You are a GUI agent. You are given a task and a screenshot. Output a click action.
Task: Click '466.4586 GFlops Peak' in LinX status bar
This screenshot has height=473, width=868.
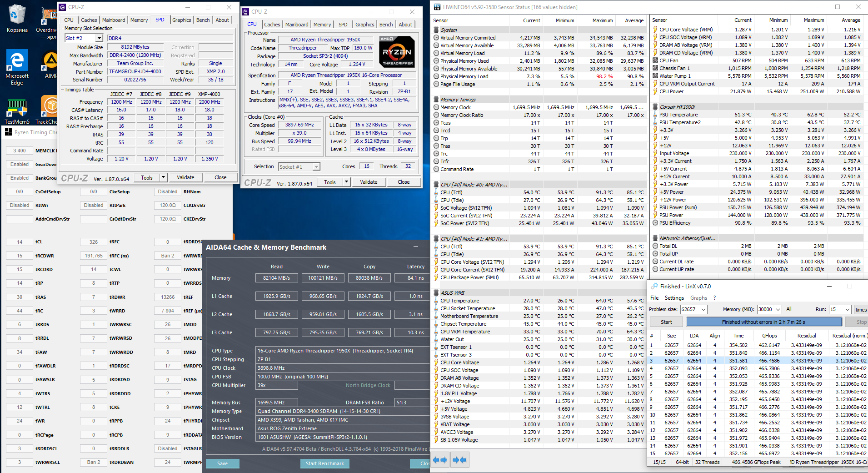click(756, 462)
